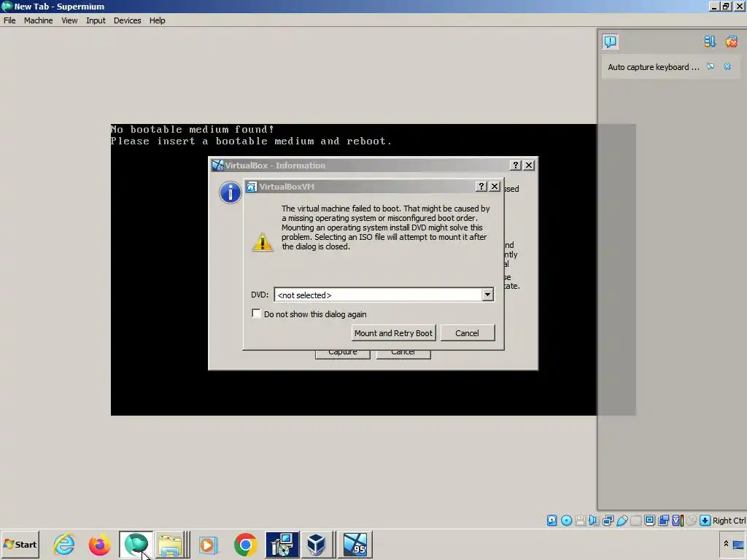
Task: Click the display tray icon in system tray
Action: (738, 544)
